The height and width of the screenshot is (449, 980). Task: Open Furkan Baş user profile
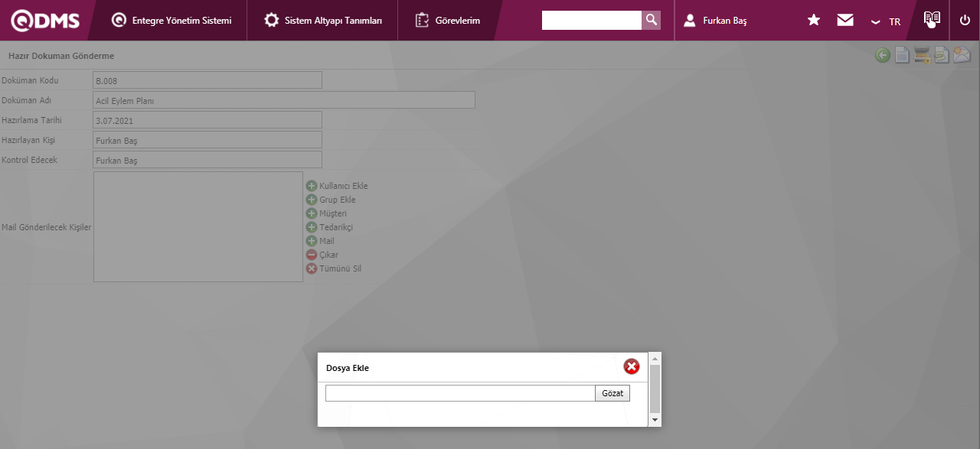point(715,21)
